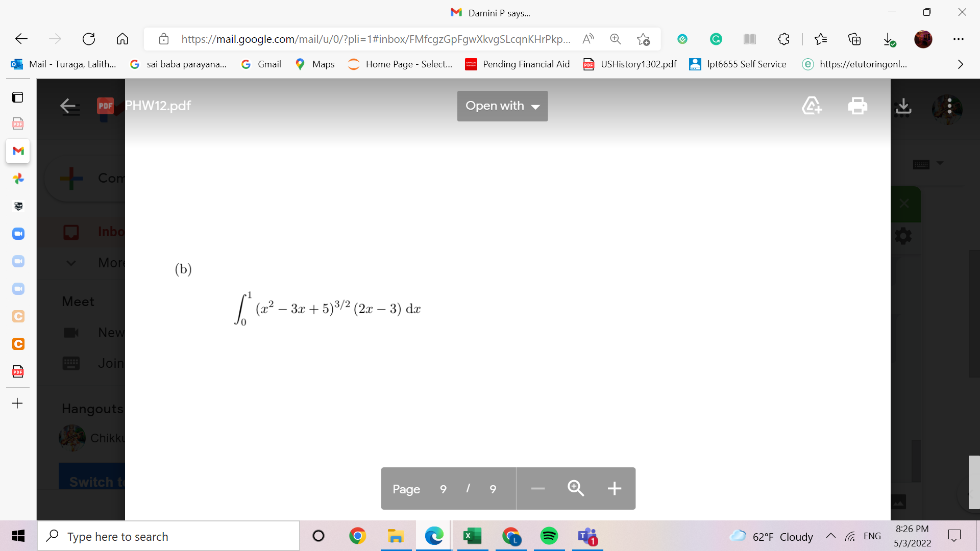The height and width of the screenshot is (551, 980).
Task: Start a Zoom meeting from the sidebar
Action: [x=18, y=233]
